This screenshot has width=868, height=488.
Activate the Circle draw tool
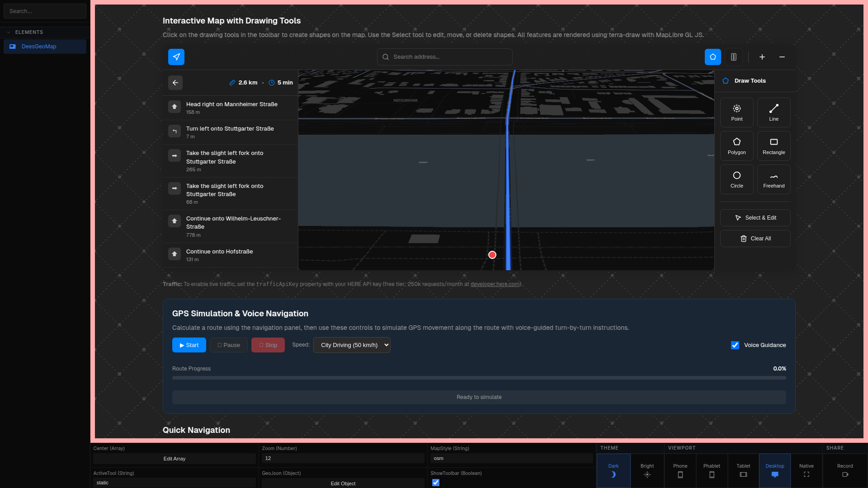pyautogui.click(x=736, y=179)
